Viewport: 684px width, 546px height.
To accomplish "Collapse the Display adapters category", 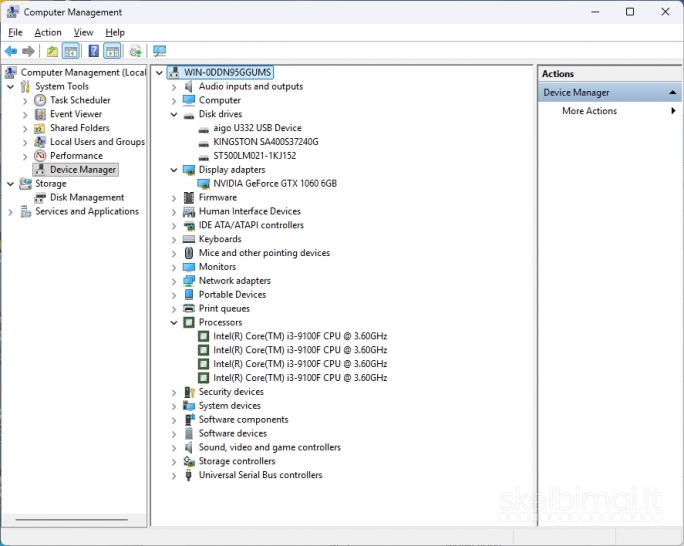I will [x=174, y=170].
